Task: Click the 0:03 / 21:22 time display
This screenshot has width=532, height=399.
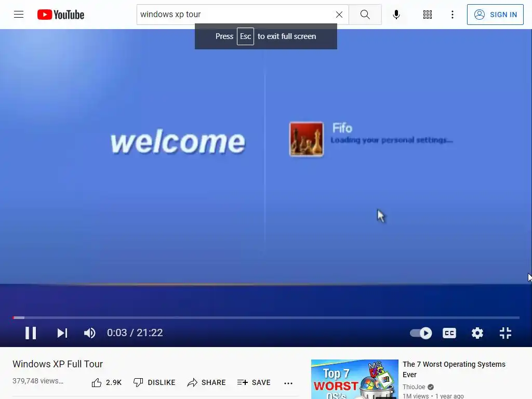Action: click(135, 333)
